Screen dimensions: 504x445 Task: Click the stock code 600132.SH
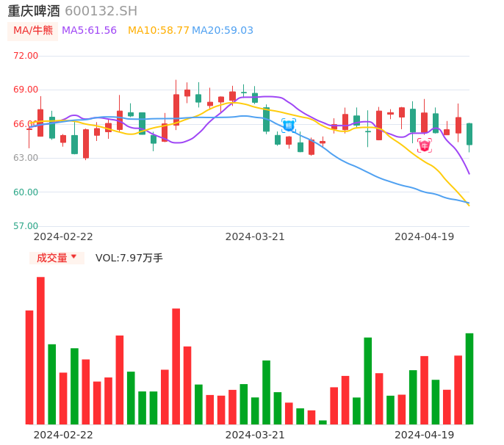101,10
